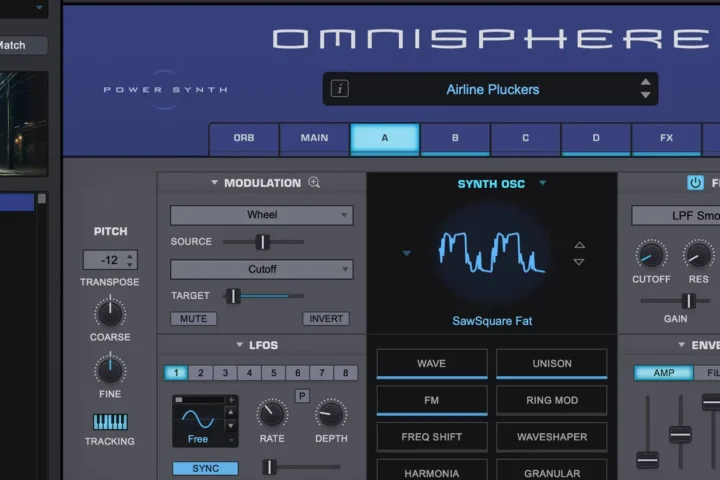This screenshot has width=720, height=480.
Task: Toggle the modulation Mute button
Action: (x=193, y=319)
